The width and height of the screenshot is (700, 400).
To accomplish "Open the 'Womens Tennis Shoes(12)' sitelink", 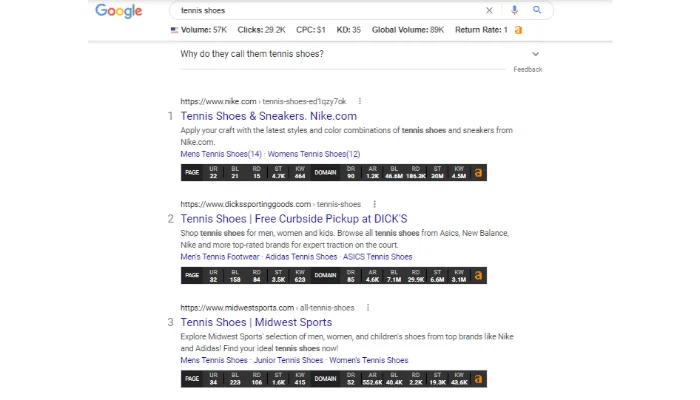I will point(314,154).
